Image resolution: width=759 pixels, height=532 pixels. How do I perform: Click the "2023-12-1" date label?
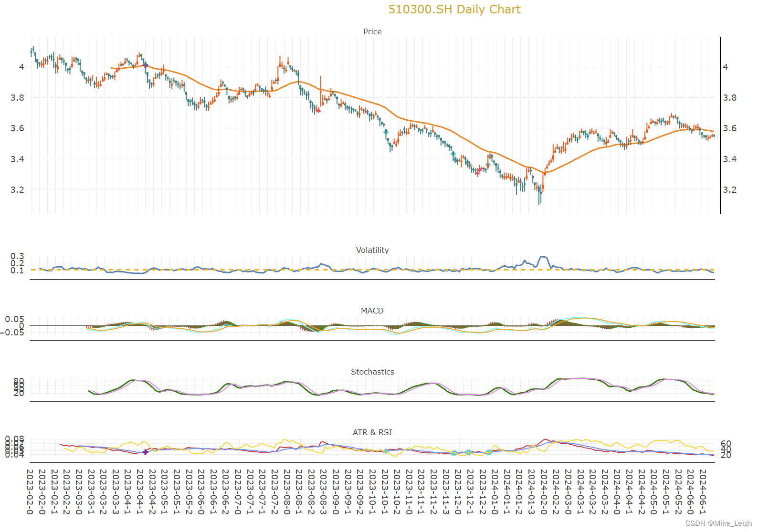(470, 492)
